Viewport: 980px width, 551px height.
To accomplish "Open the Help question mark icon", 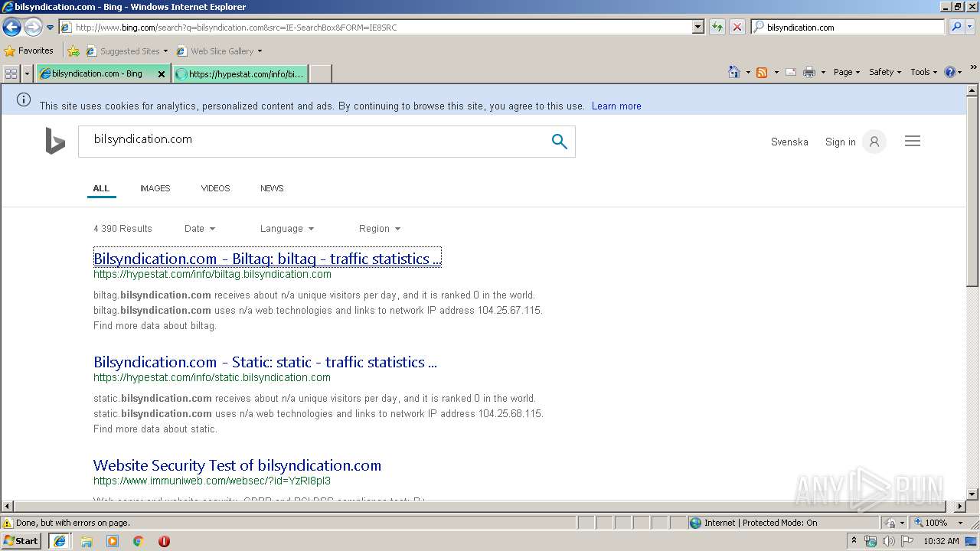I will 950,72.
